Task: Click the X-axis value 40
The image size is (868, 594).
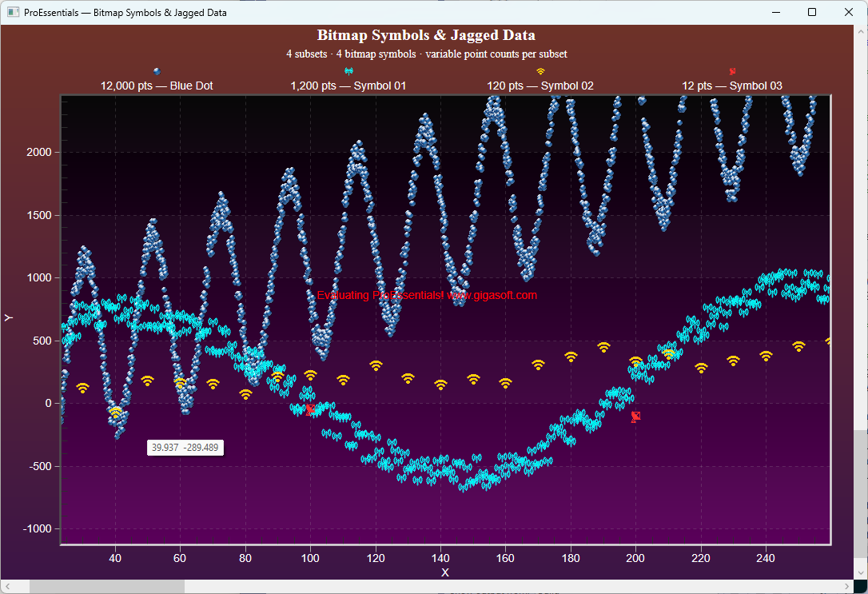Action: [115, 558]
